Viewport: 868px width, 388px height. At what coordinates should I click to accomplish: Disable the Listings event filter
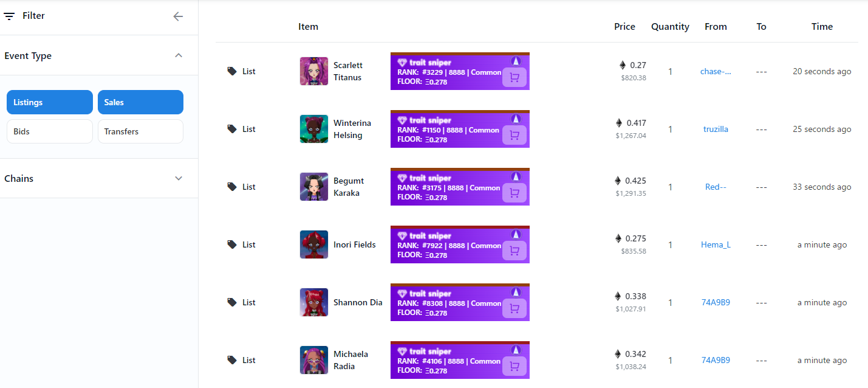50,102
